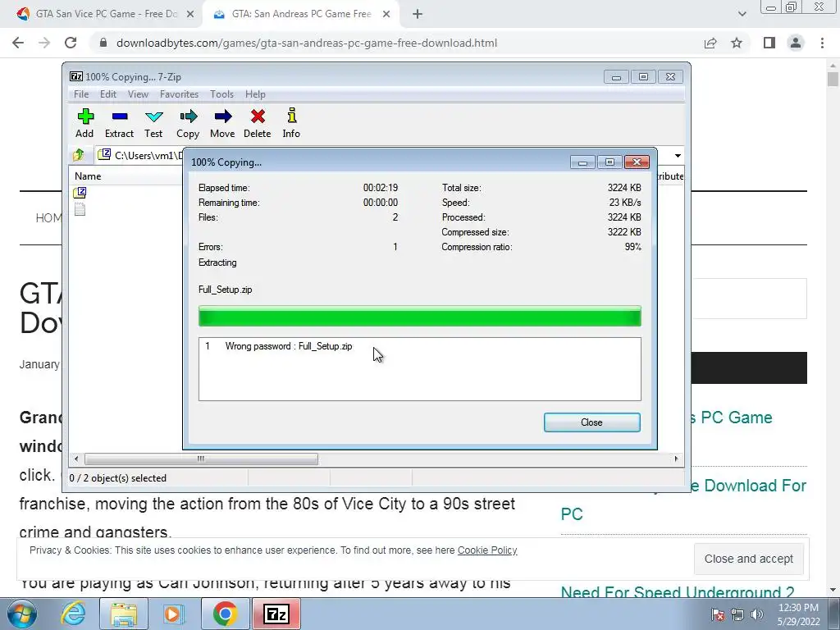This screenshot has height=630, width=840.
Task: Select the 7z archive item in file list
Action: (x=80, y=192)
